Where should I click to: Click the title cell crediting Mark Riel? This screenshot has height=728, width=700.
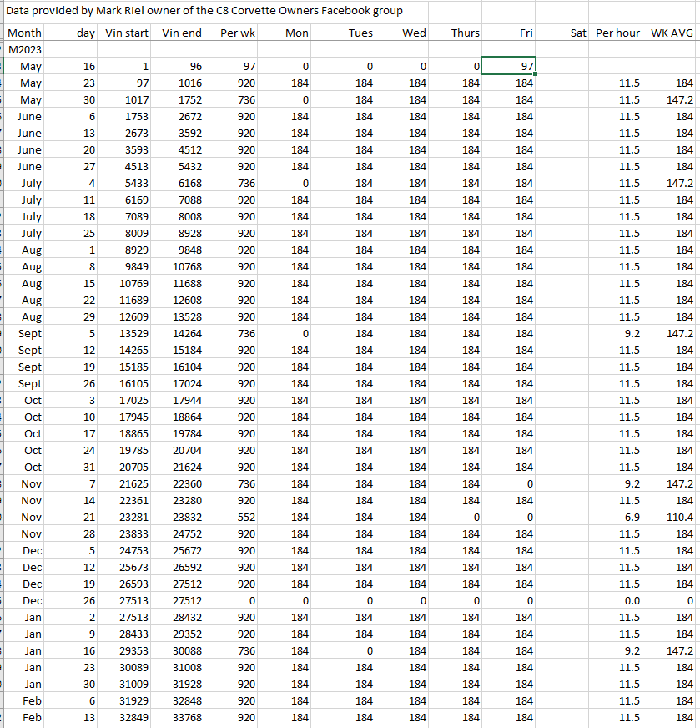click(x=204, y=11)
